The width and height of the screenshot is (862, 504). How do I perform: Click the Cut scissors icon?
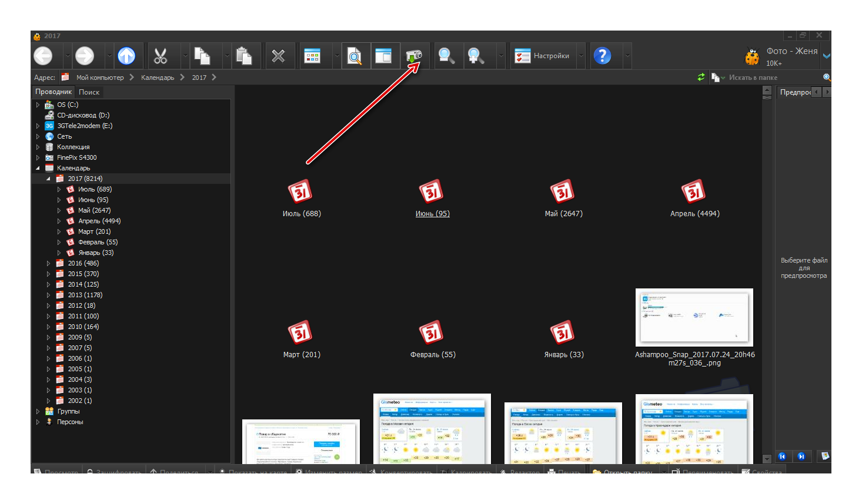[161, 56]
